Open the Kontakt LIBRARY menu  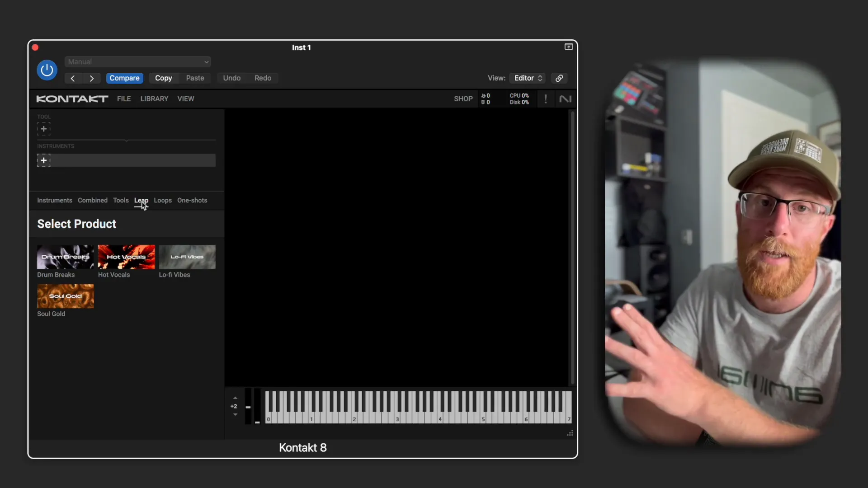(x=154, y=99)
